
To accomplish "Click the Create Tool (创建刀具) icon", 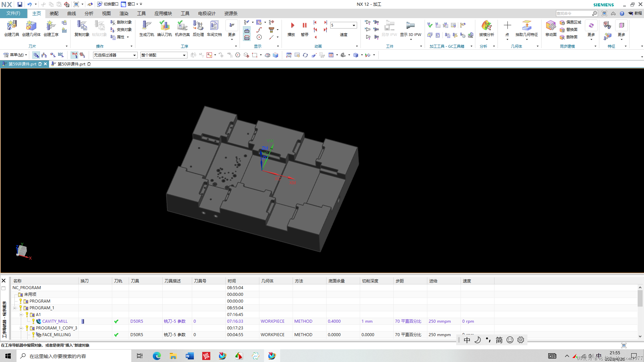I will coord(11,28).
